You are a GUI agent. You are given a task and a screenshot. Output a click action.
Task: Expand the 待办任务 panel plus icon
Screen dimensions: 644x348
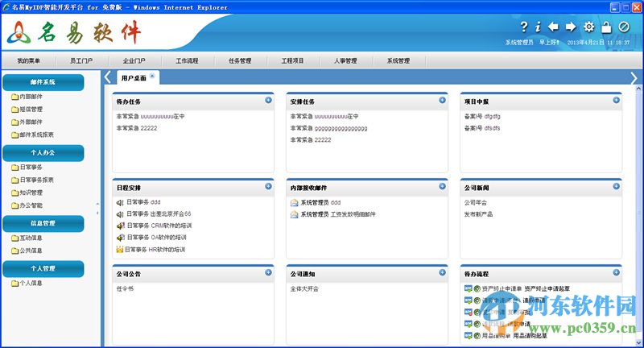click(x=268, y=100)
